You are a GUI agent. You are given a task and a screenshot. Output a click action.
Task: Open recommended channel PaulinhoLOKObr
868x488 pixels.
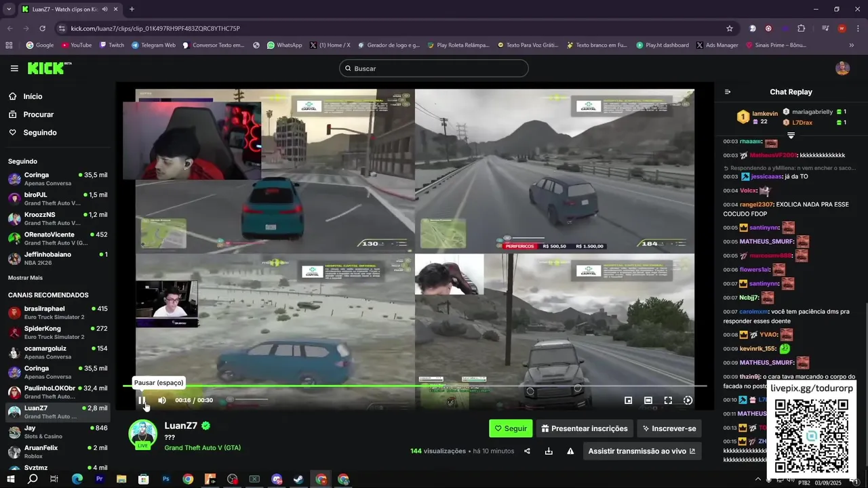pyautogui.click(x=58, y=392)
